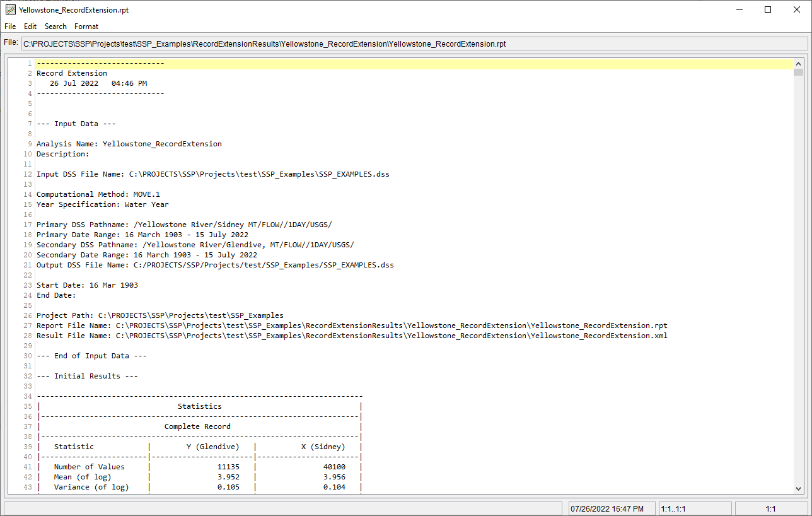
Task: Open the Search menu
Action: click(55, 26)
